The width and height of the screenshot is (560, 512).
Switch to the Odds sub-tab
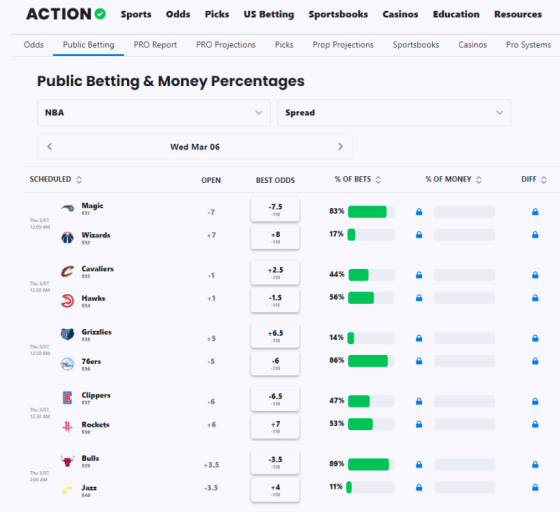pos(34,45)
